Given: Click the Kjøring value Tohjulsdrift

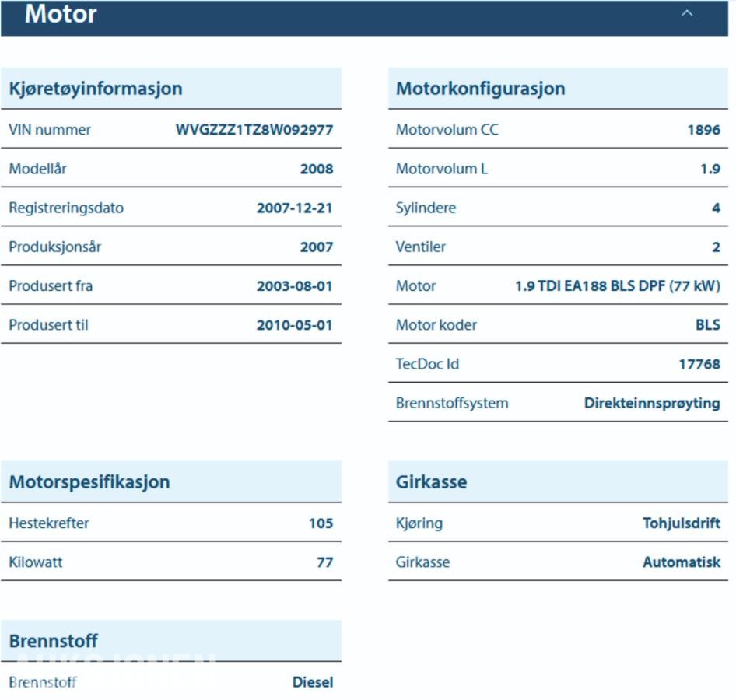Looking at the screenshot, I should (682, 523).
